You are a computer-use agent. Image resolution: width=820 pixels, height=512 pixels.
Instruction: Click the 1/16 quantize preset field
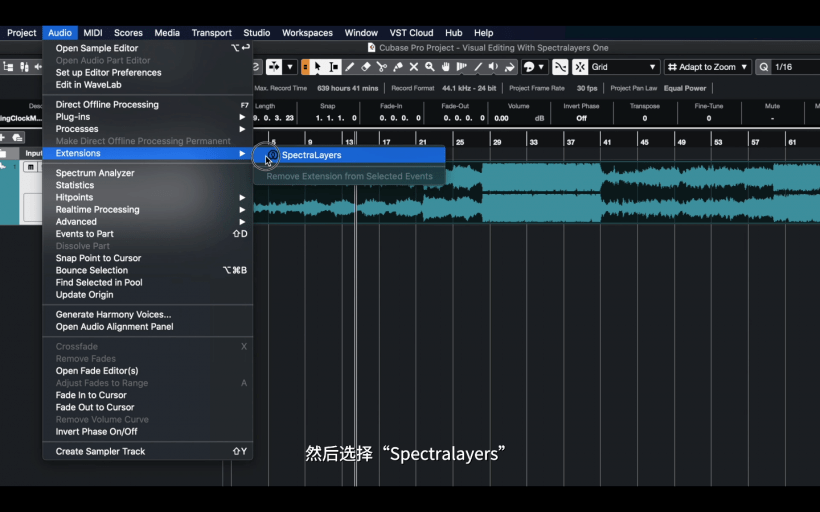[x=795, y=67]
